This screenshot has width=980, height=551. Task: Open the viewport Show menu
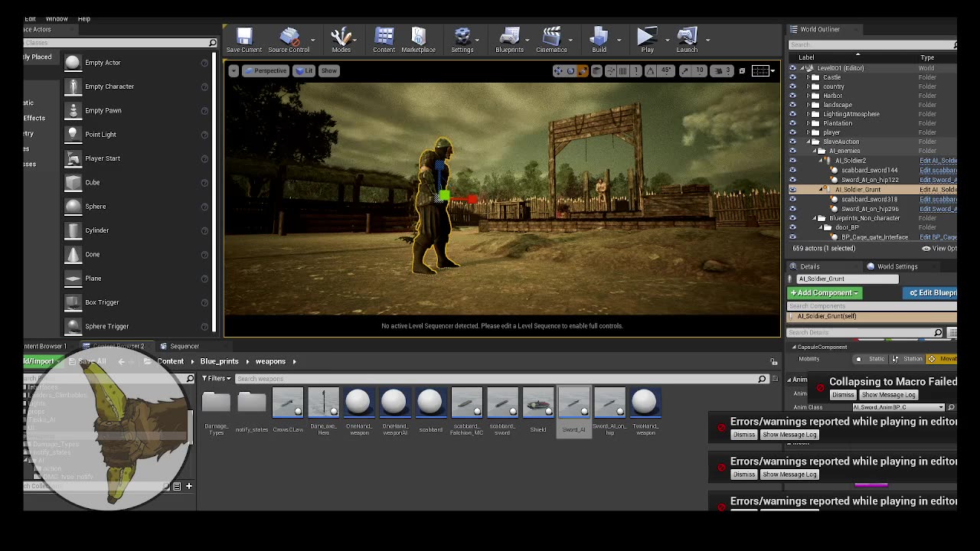(328, 71)
